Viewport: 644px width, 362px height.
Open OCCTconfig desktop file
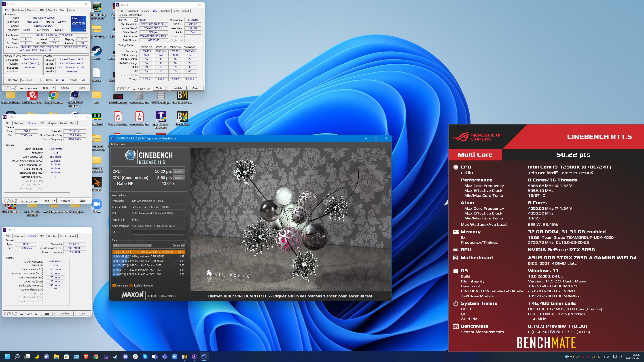(x=161, y=97)
